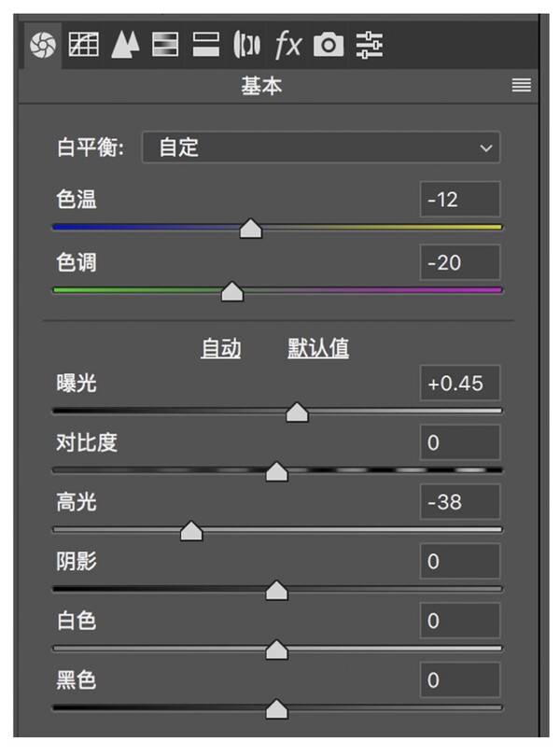Open the Basic panel tab icon
This screenshot has width=560, height=755.
[x=43, y=44]
